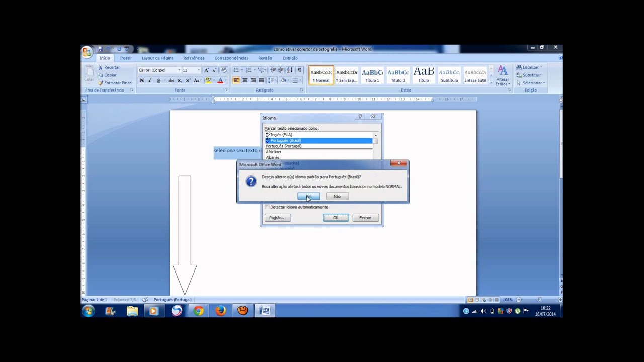644x362 pixels.
Task: Apply subscript formatting
Action: click(x=180, y=80)
